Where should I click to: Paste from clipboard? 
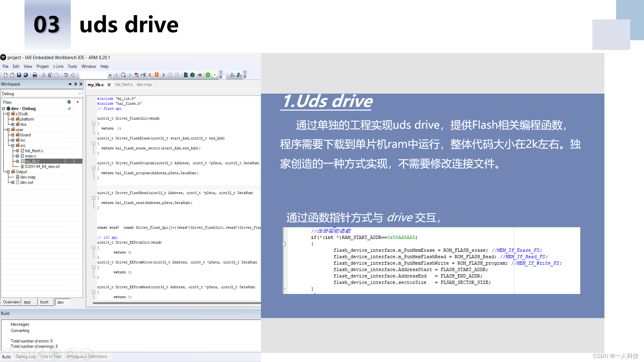coord(56,75)
